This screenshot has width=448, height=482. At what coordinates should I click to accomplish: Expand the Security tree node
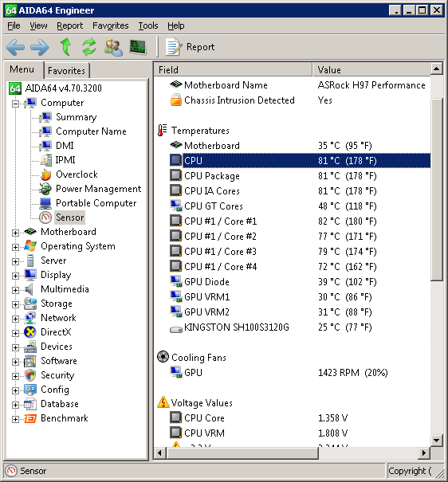point(15,376)
